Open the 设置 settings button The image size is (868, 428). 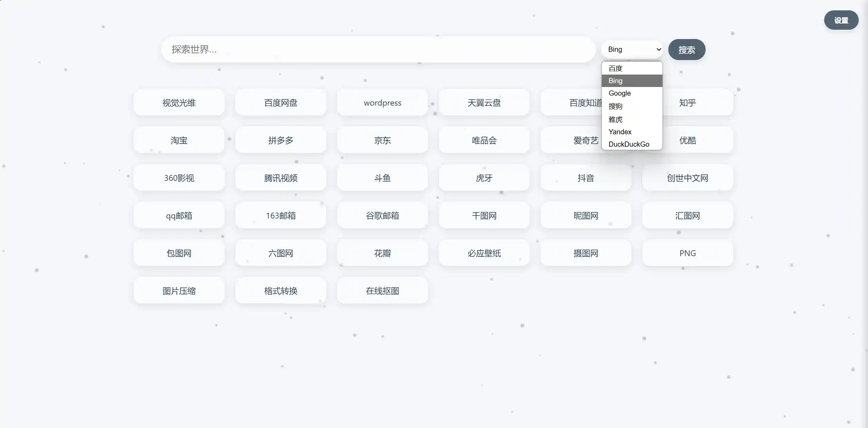tap(841, 20)
